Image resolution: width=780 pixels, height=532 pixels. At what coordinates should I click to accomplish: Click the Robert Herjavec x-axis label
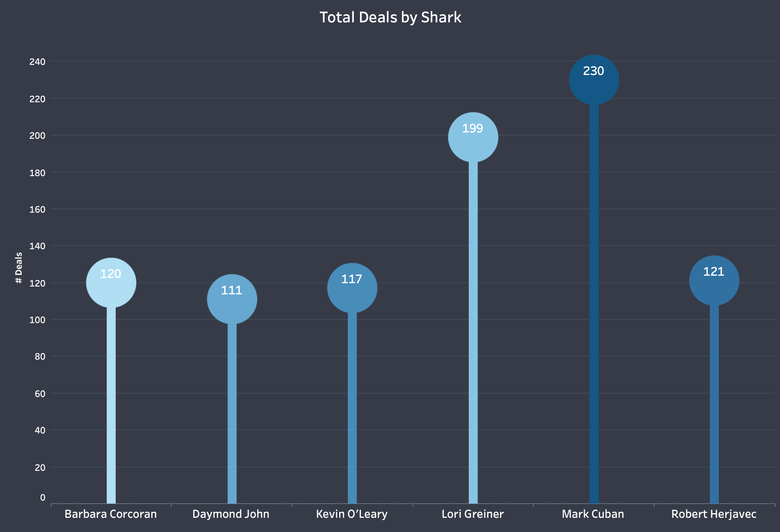tap(714, 514)
